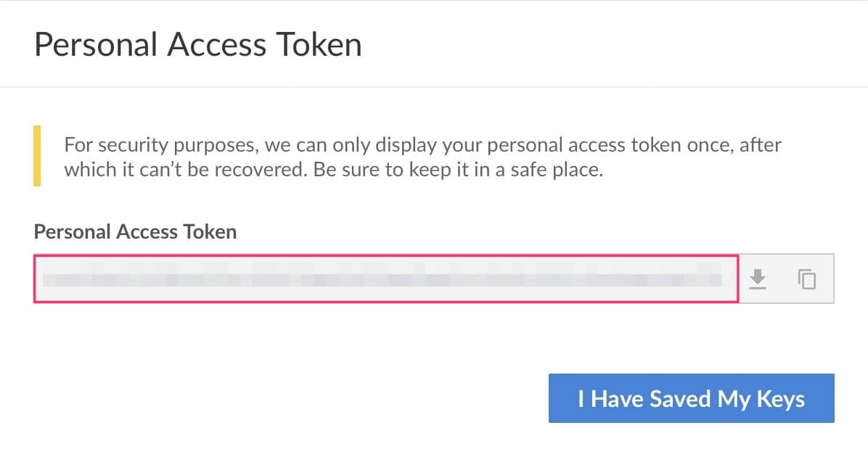
Task: Confirm keys are saved via the blue button
Action: point(691,398)
